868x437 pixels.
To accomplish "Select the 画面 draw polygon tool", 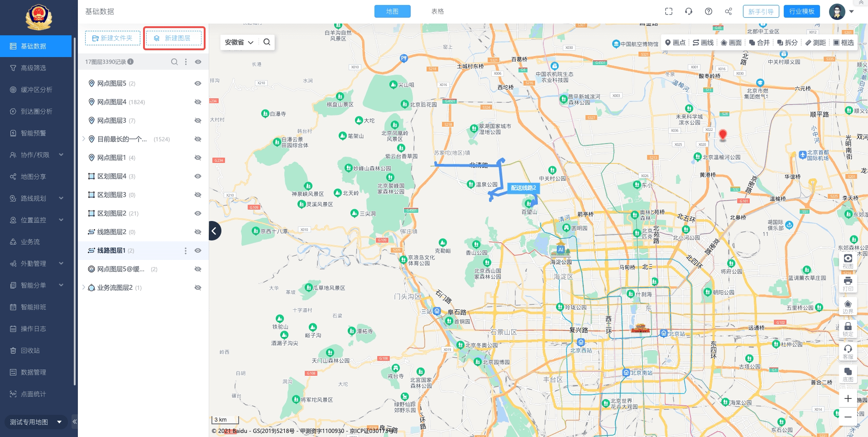I will (731, 43).
